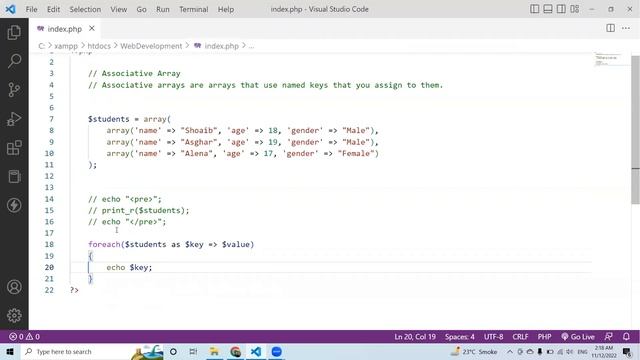Open the Terminal menu

193,9
